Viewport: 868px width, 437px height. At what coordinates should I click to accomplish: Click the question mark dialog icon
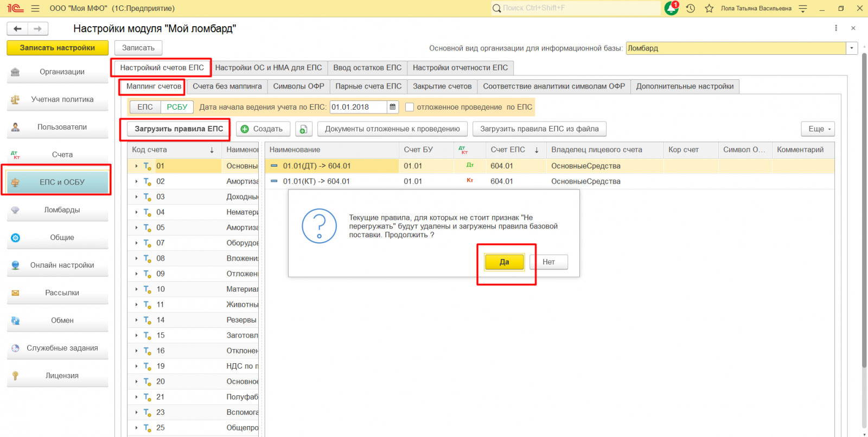tap(319, 226)
